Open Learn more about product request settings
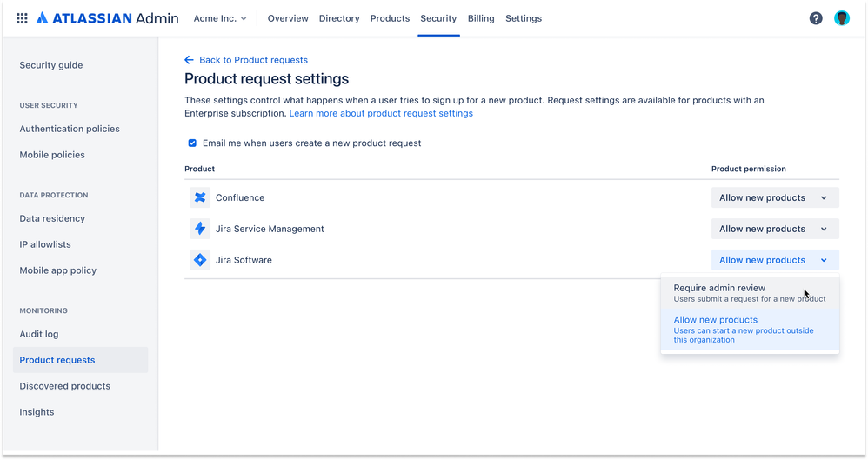 381,113
